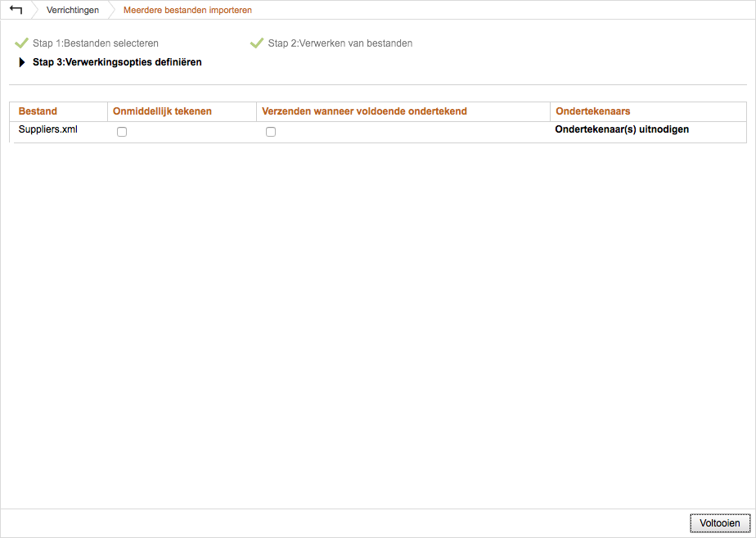Click the back arrow icon
756x538 pixels.
pyautogui.click(x=16, y=10)
